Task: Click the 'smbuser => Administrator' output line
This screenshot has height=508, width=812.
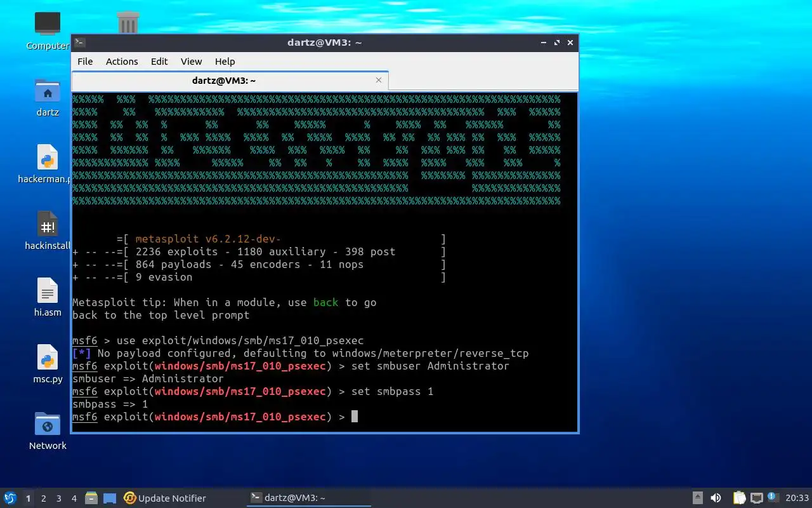Action: point(148,379)
